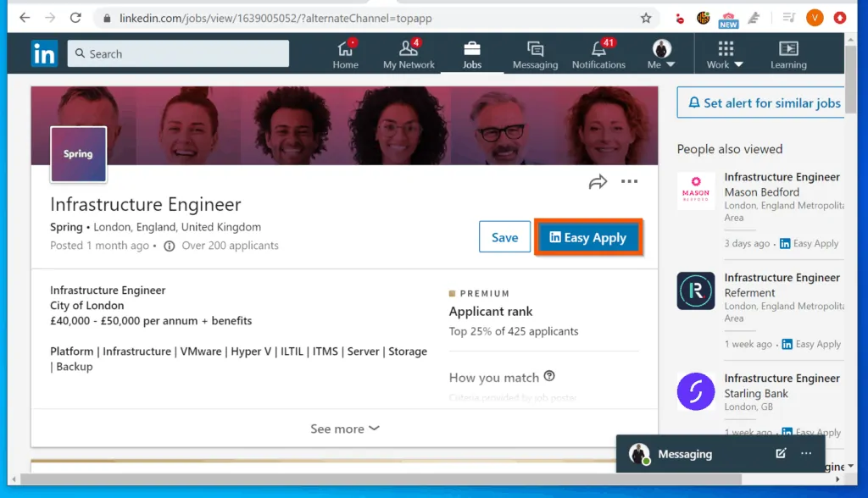The height and width of the screenshot is (498, 868).
Task: Open the Notifications bell icon
Action: [x=598, y=51]
